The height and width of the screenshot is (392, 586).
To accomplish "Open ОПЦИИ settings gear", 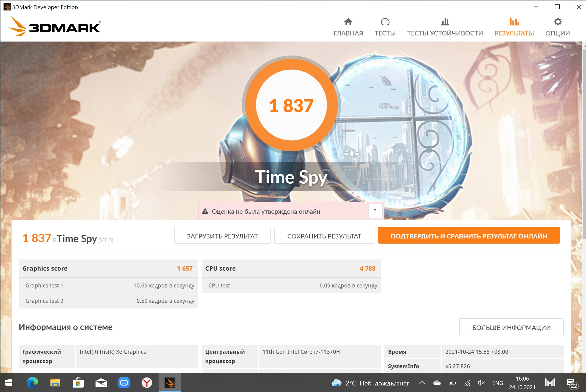I will pos(558,27).
